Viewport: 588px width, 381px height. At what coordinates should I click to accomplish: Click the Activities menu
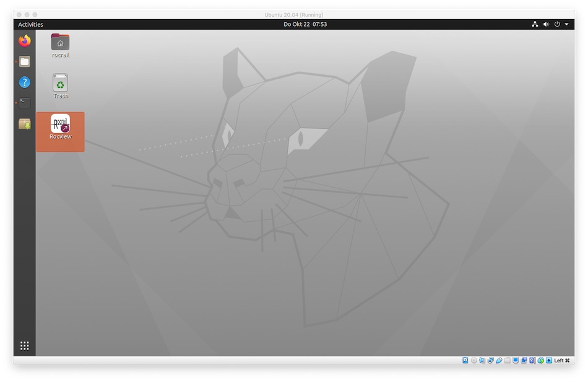tap(30, 25)
